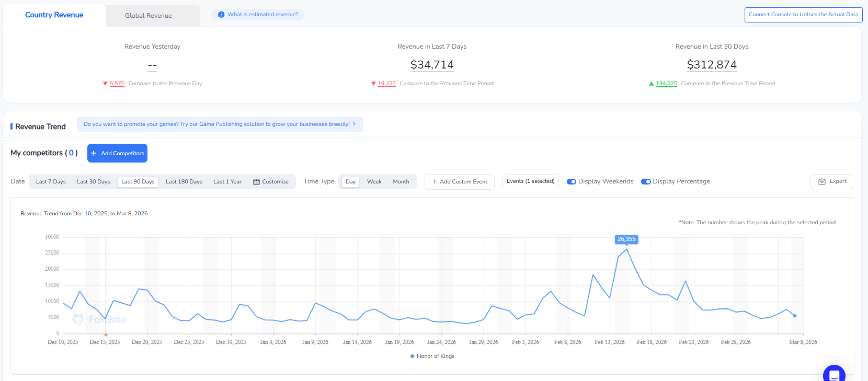Click the 26,355 peak marker on chart

pyautogui.click(x=626, y=239)
